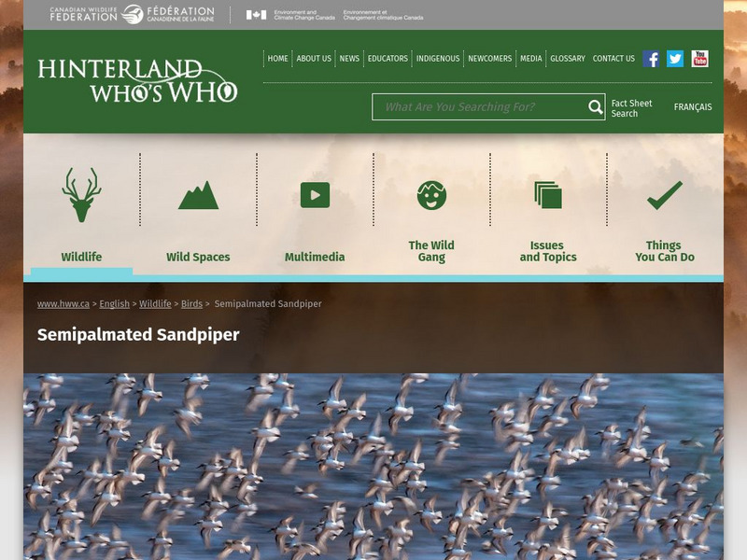The height and width of the screenshot is (560, 747).
Task: Switch language to FRANÇAIS
Action: point(693,107)
